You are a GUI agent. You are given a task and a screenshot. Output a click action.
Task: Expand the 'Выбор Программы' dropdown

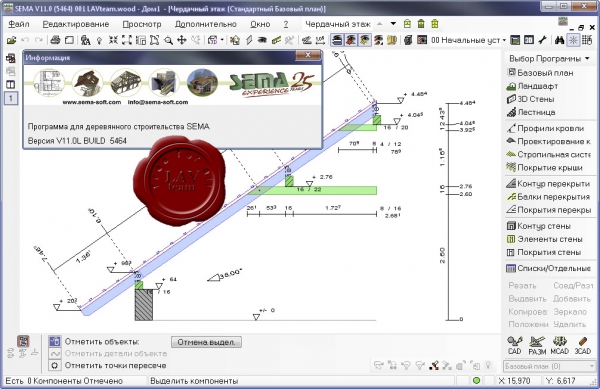549,59
